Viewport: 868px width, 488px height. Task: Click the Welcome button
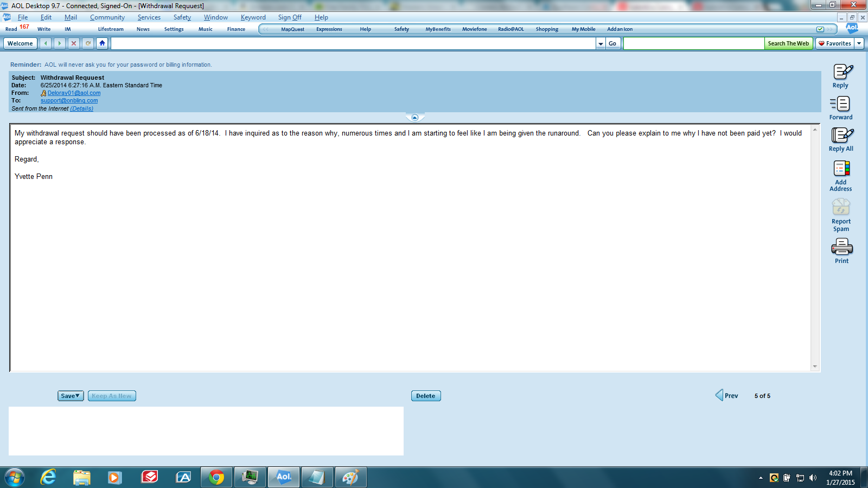(x=20, y=43)
